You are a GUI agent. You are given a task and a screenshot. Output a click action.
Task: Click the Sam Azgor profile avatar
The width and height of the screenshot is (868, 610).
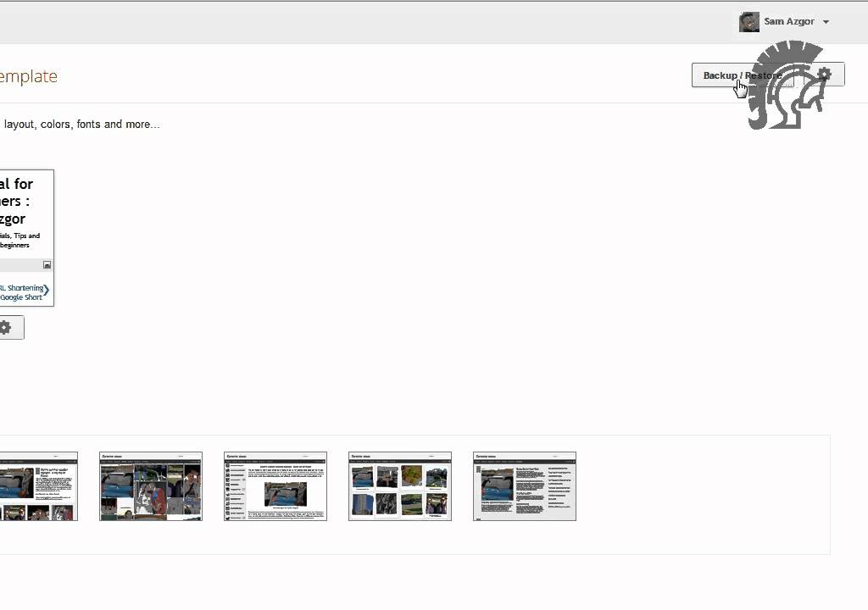point(749,22)
